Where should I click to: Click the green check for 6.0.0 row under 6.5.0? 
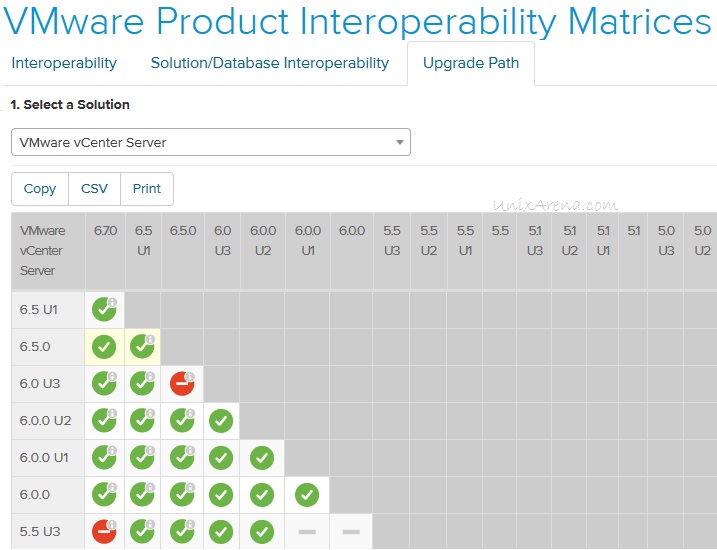pos(182,495)
